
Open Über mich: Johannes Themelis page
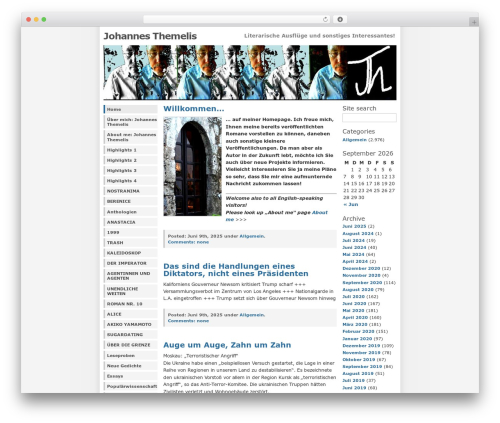131,122
